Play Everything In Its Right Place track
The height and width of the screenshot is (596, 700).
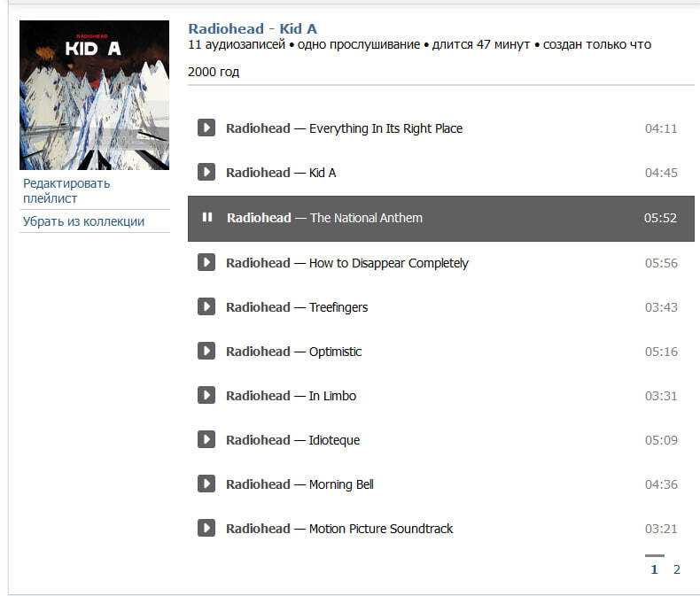(206, 128)
